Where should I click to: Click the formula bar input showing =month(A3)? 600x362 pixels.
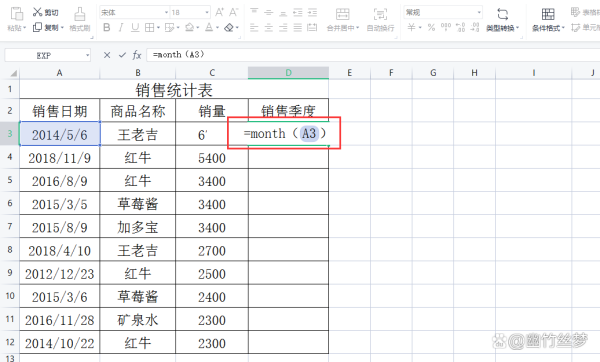coord(373,55)
